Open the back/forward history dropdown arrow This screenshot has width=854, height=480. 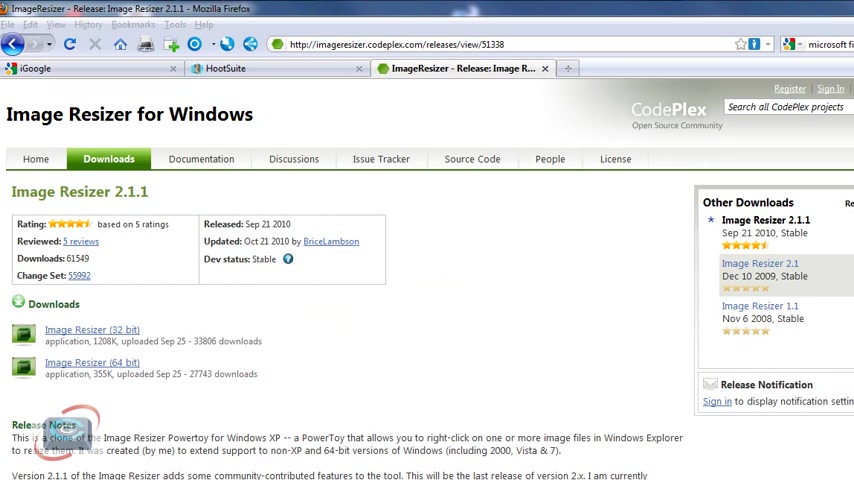(49, 44)
